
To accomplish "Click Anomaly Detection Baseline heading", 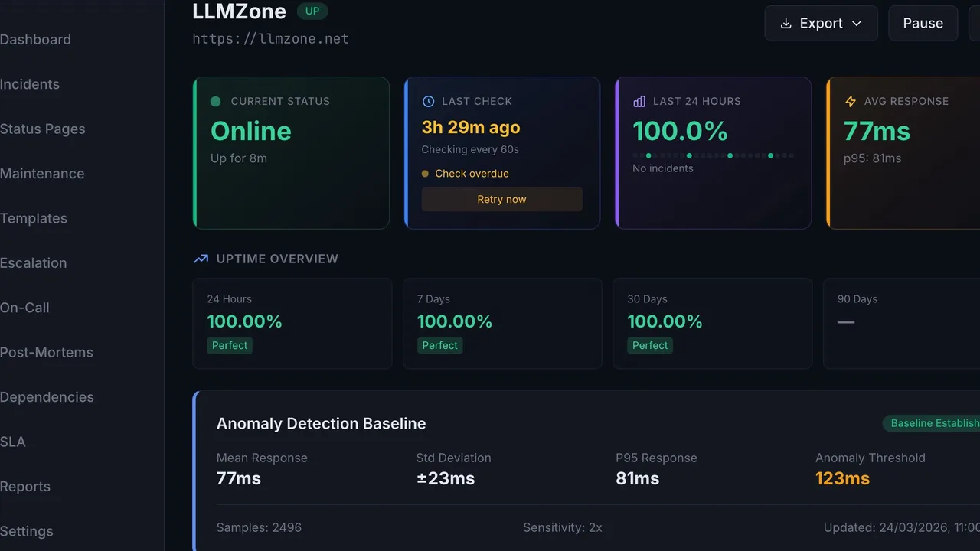I will [x=322, y=423].
